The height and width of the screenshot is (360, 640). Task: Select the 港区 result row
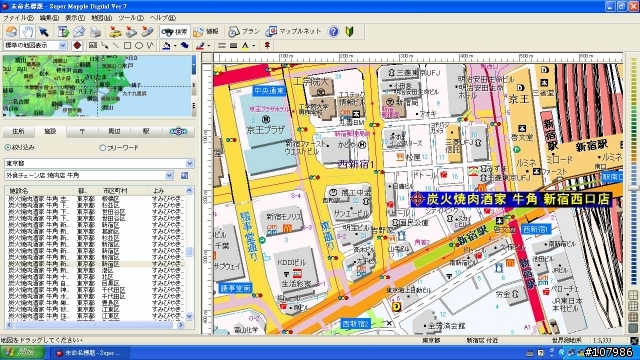[95, 270]
